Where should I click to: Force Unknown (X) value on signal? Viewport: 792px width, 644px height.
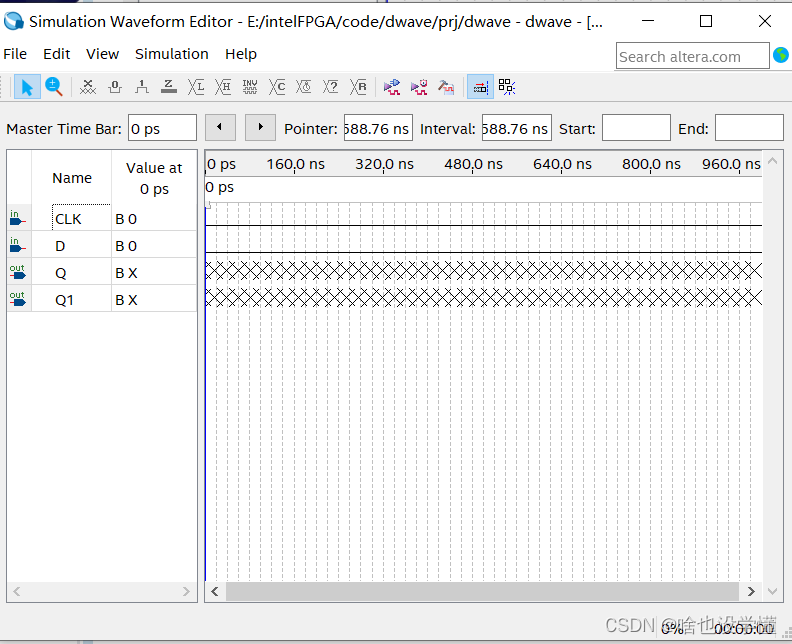click(x=88, y=87)
